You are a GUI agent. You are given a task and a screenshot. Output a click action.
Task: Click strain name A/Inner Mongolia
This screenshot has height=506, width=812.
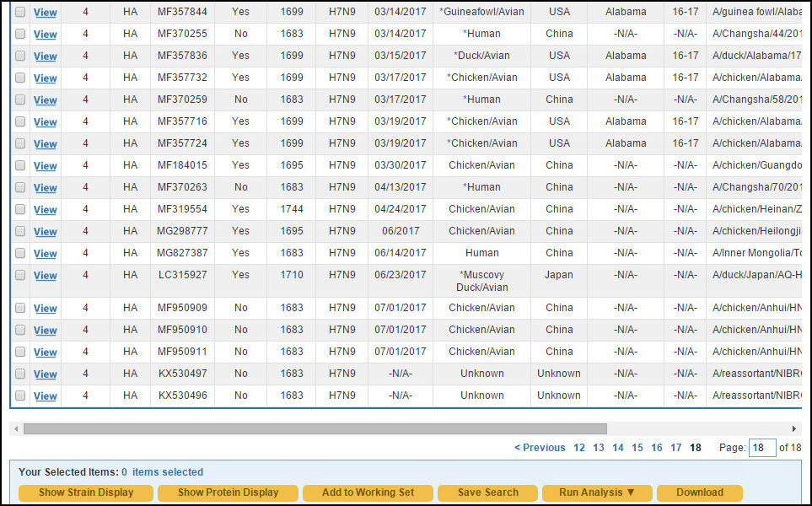pos(757,253)
